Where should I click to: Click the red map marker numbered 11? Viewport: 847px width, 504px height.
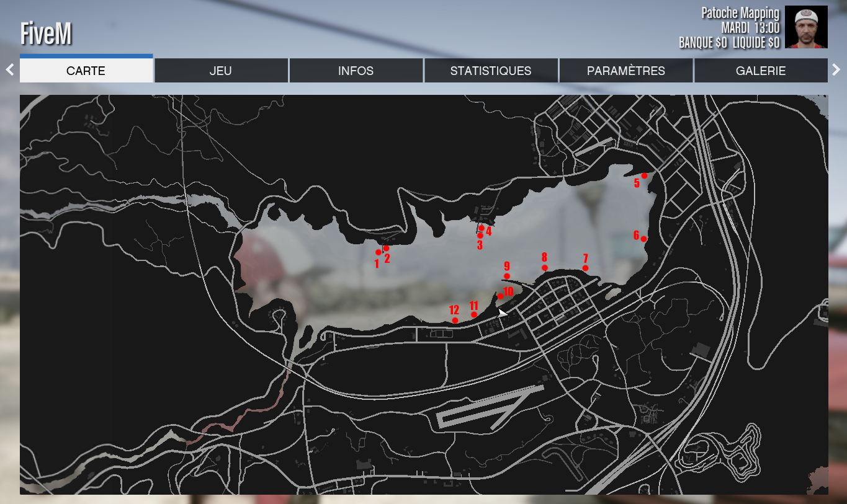(x=474, y=315)
